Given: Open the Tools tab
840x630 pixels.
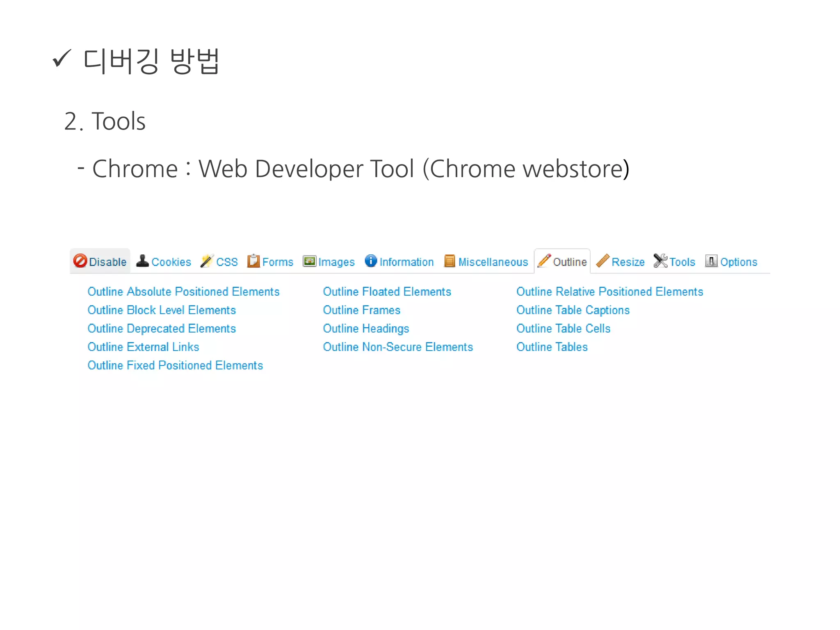Looking at the screenshot, I should tap(675, 261).
